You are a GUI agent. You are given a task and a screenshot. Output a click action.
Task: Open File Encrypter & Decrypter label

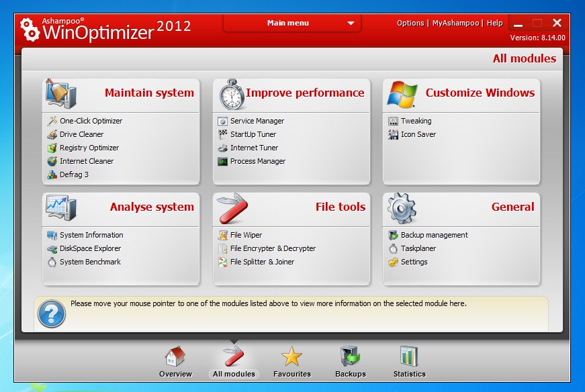point(273,248)
